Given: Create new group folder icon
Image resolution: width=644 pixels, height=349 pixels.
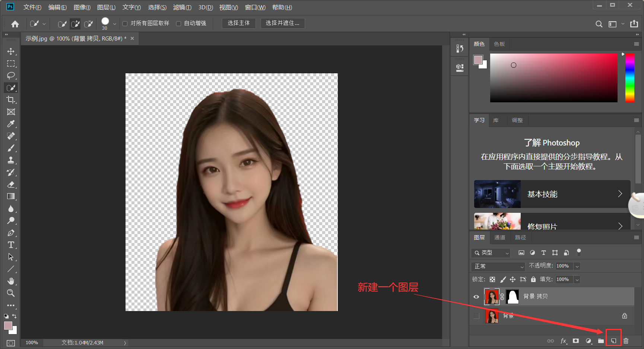Looking at the screenshot, I should [601, 341].
